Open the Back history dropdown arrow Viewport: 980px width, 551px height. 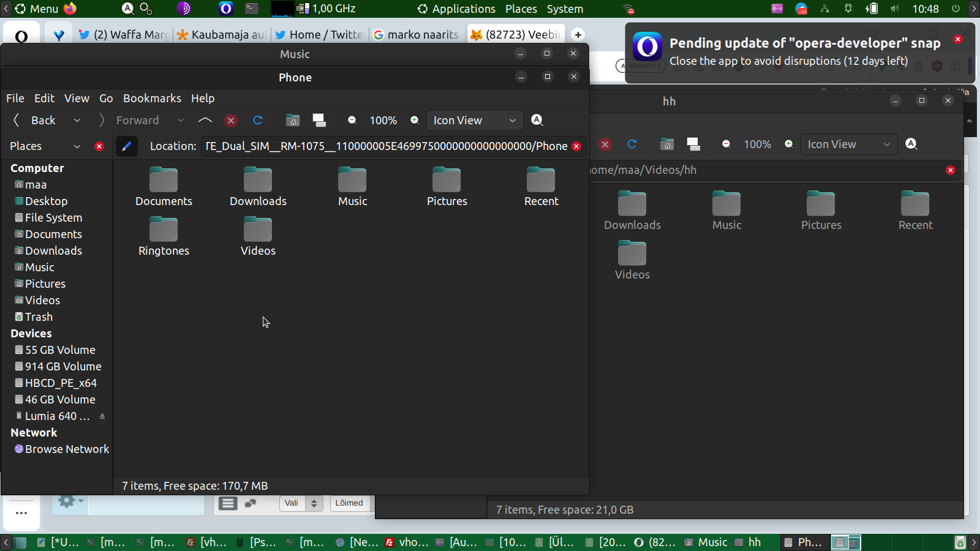click(77, 121)
